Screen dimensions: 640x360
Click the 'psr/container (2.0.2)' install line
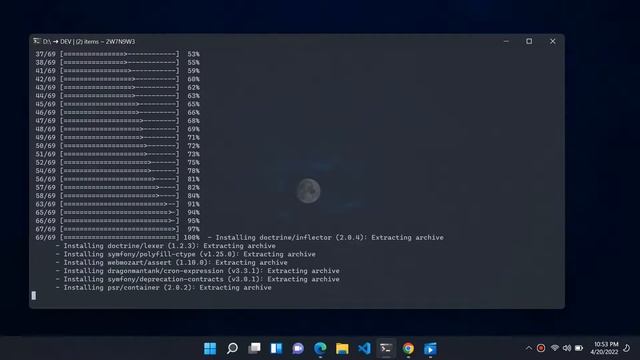pos(163,288)
